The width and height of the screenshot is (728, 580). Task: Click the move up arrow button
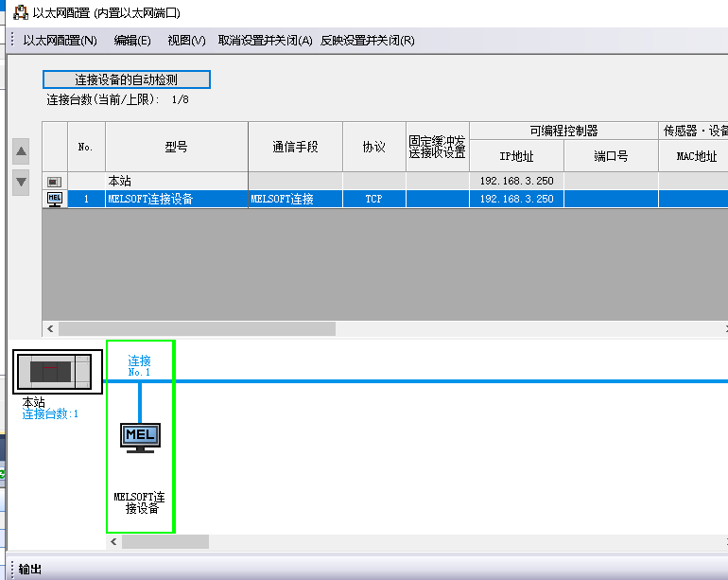(x=21, y=151)
